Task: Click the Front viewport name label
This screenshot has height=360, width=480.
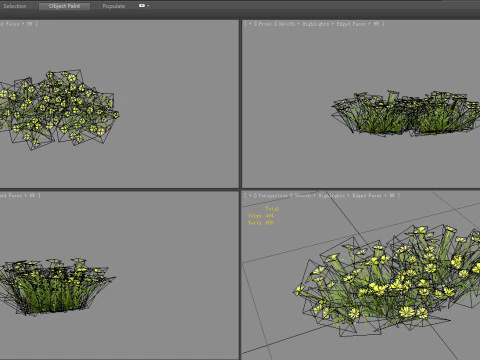Action: tap(265, 24)
